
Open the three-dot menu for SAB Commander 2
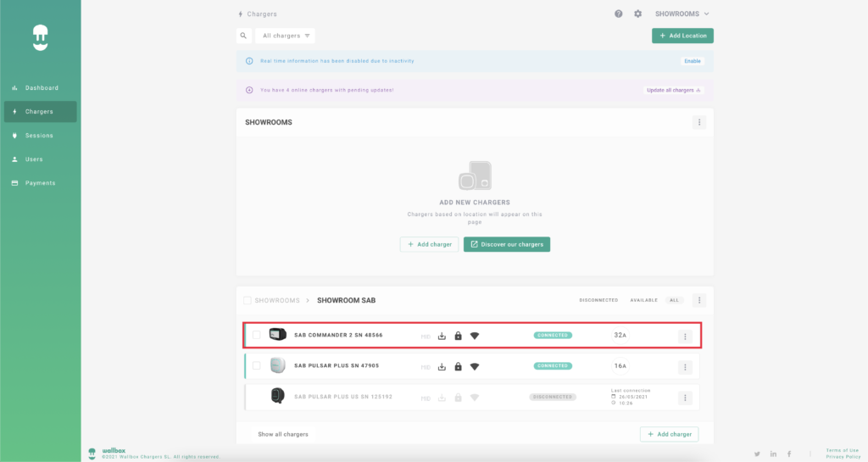coord(685,337)
